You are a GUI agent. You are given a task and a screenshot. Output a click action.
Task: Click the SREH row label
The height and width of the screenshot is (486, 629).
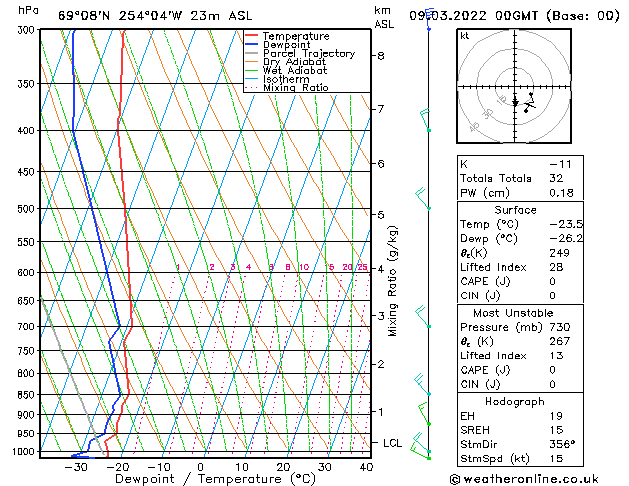(475, 430)
